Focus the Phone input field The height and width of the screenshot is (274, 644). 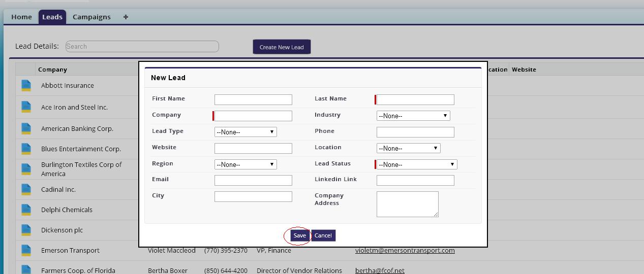(415, 132)
